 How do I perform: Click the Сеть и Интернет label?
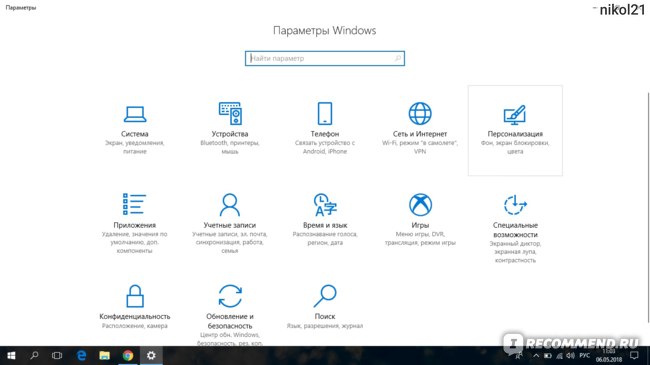point(420,134)
